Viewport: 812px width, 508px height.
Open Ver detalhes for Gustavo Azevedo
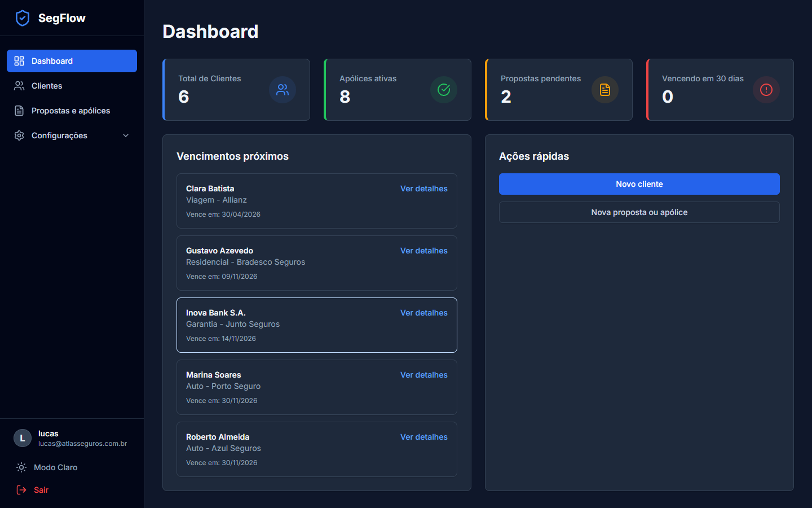coord(423,251)
